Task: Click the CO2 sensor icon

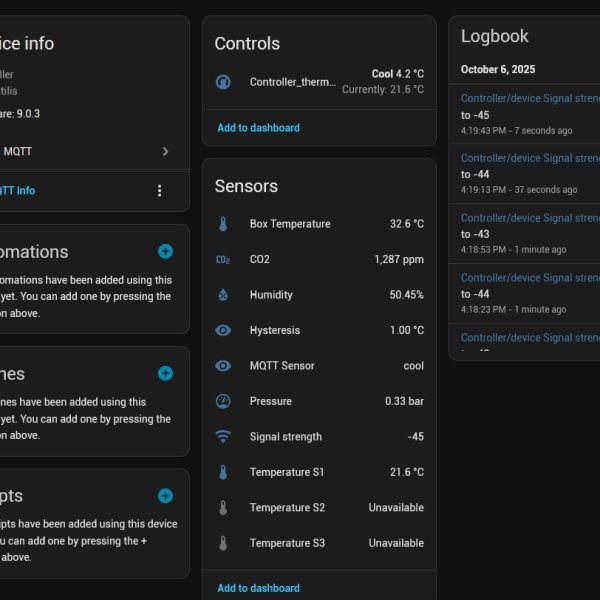Action: [223, 259]
